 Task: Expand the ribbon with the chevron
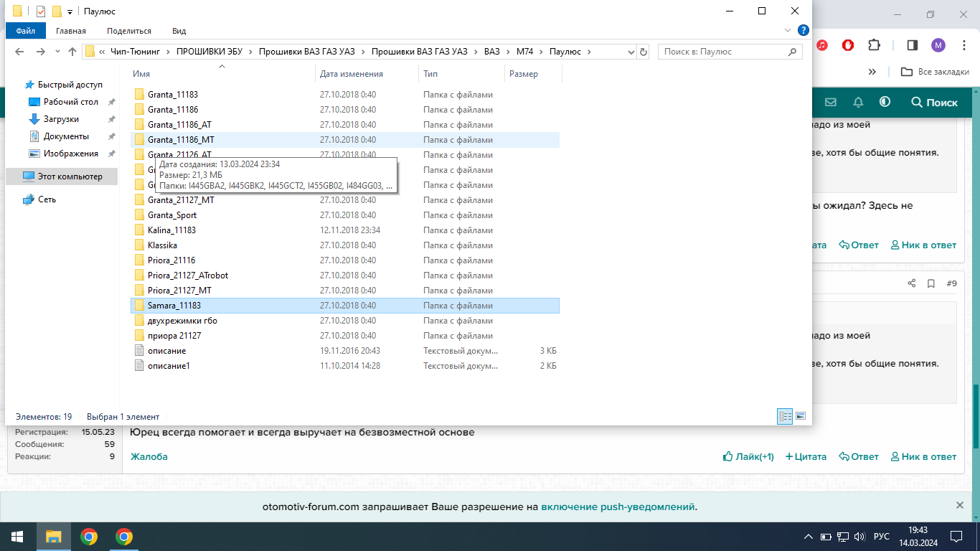788,31
